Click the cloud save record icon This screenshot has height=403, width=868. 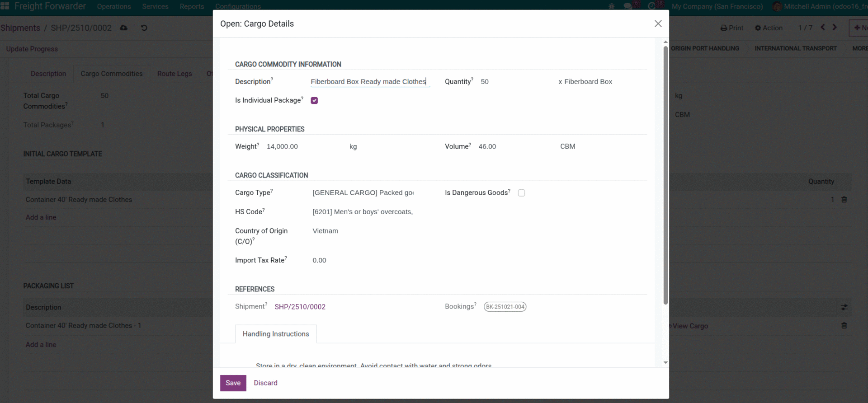[x=123, y=28]
